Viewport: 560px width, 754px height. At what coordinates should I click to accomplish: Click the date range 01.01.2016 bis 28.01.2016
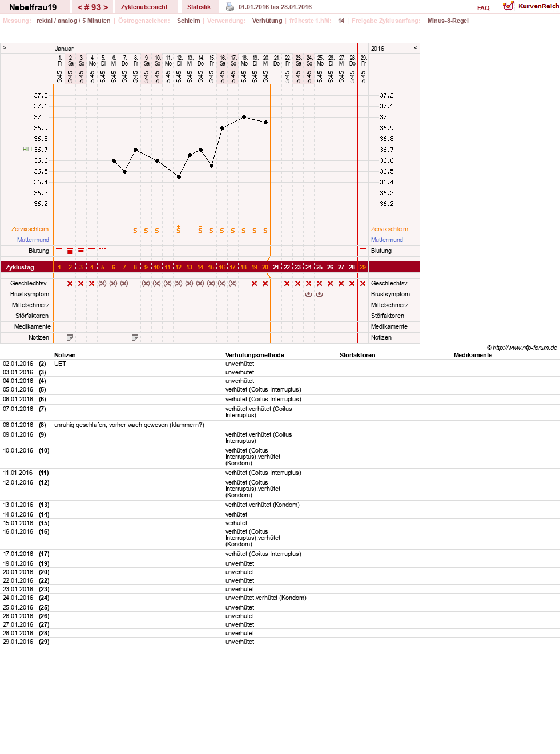click(x=275, y=7)
